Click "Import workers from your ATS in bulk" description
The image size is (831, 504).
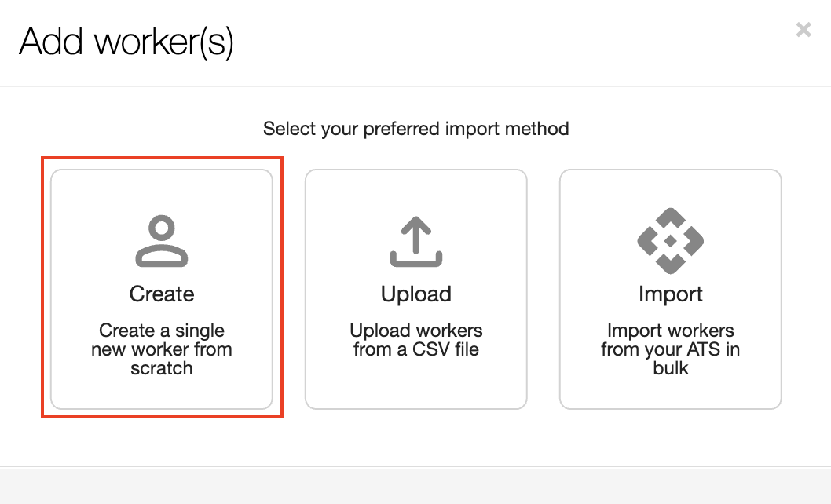click(x=670, y=349)
